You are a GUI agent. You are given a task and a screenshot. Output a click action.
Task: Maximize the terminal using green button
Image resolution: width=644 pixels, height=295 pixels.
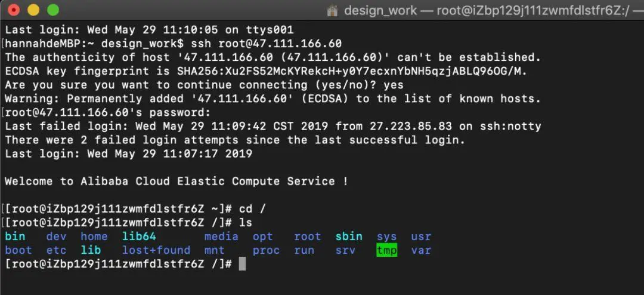53,10
